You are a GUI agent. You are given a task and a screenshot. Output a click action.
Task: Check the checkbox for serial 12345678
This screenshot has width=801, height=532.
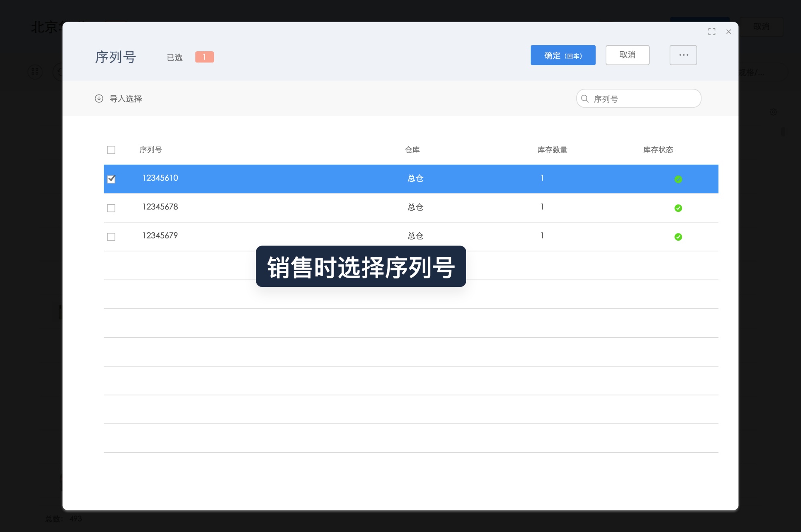pos(111,208)
